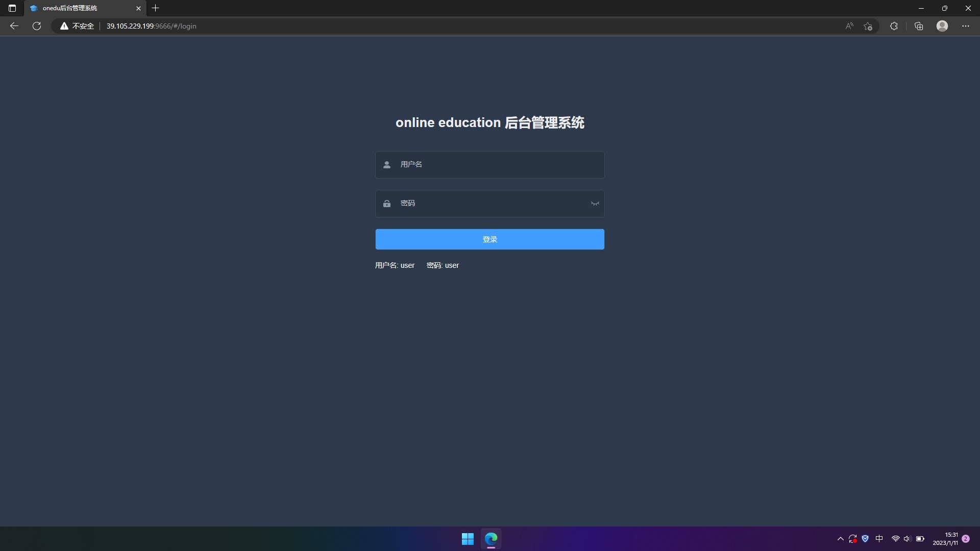This screenshot has height=551, width=980.
Task: Open the Windows Start menu
Action: pyautogui.click(x=468, y=539)
